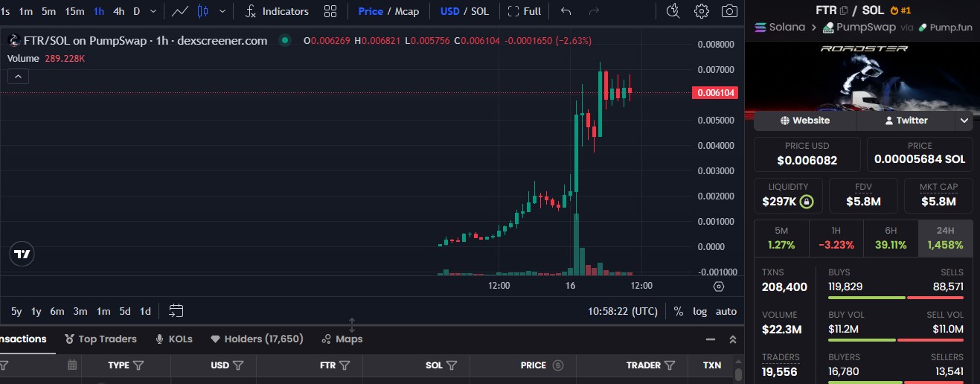
Task: Select the 1H stats period tab
Action: pos(836,238)
